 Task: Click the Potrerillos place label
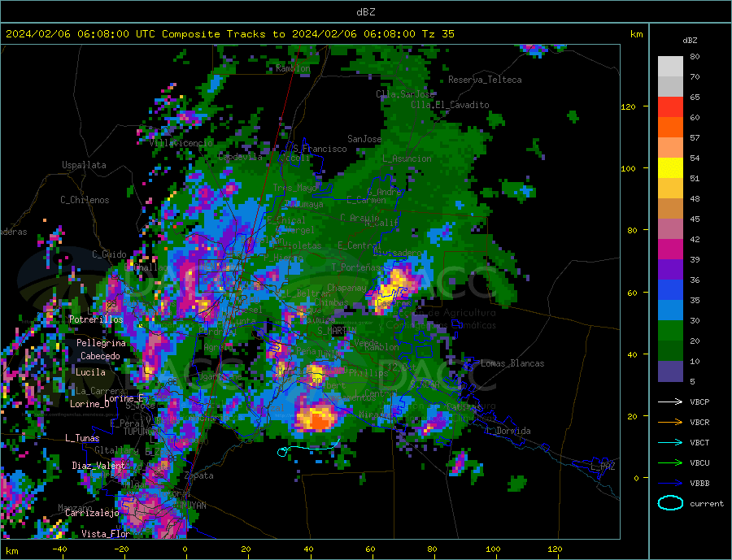coord(96,319)
